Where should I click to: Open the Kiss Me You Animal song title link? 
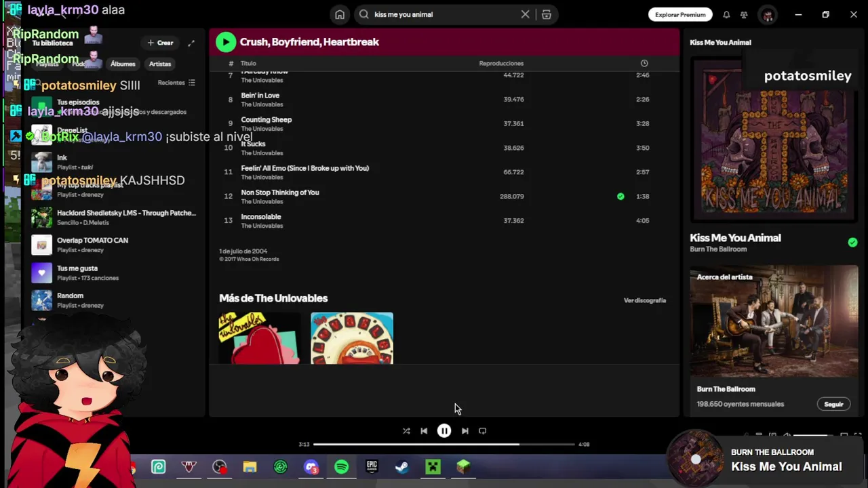(735, 238)
